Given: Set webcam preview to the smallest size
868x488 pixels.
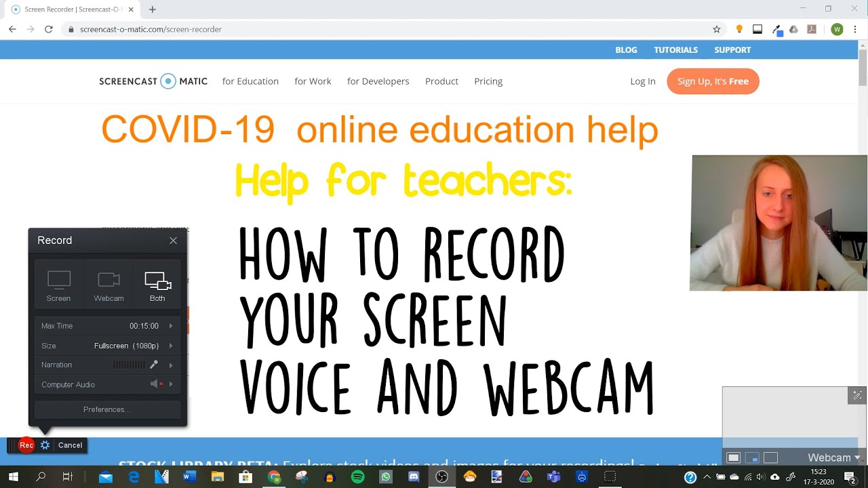Looking at the screenshot, I should click(x=733, y=457).
